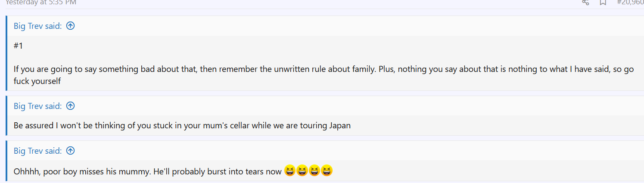The height and width of the screenshot is (183, 644).
Task: Bookmark this post
Action: click(603, 2)
